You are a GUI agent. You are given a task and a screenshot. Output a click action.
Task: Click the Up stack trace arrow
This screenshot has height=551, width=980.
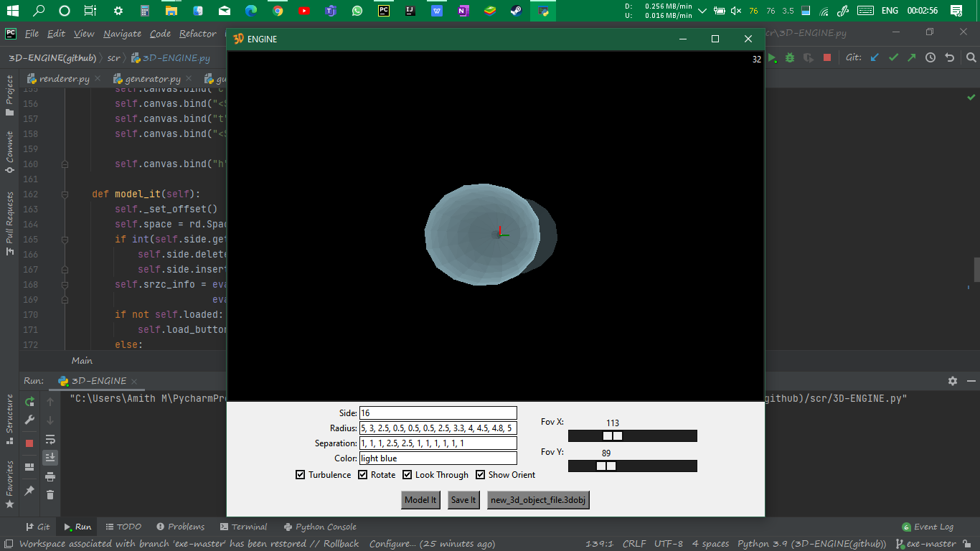point(50,402)
